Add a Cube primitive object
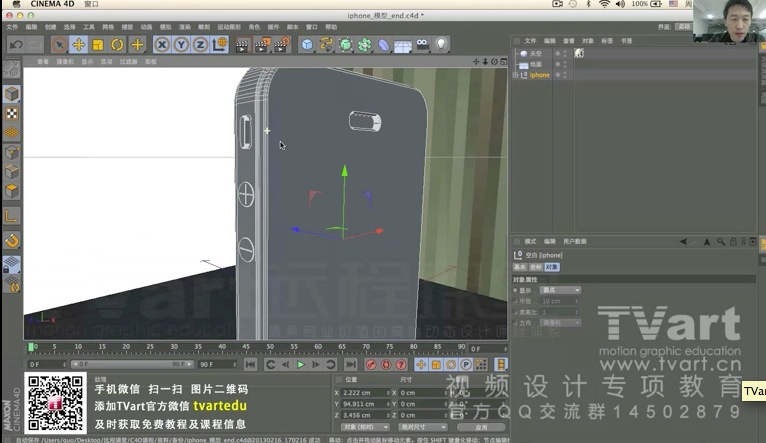This screenshot has height=443, width=766. coord(307,44)
